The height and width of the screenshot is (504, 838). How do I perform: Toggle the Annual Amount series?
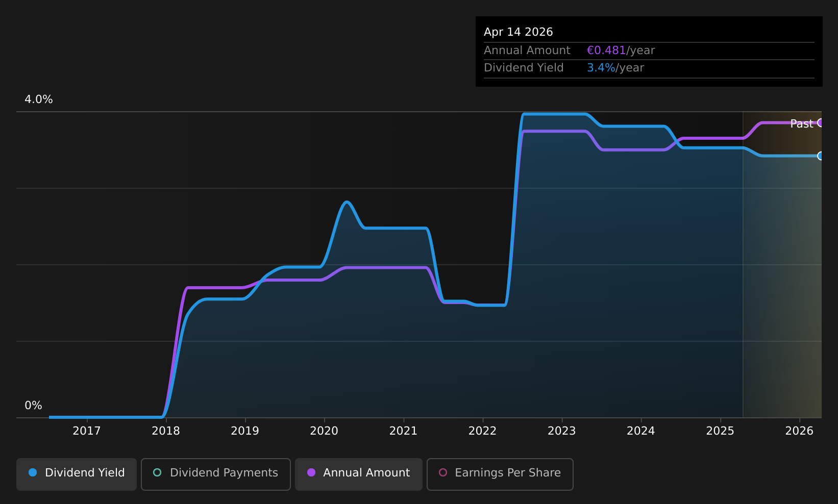point(359,474)
